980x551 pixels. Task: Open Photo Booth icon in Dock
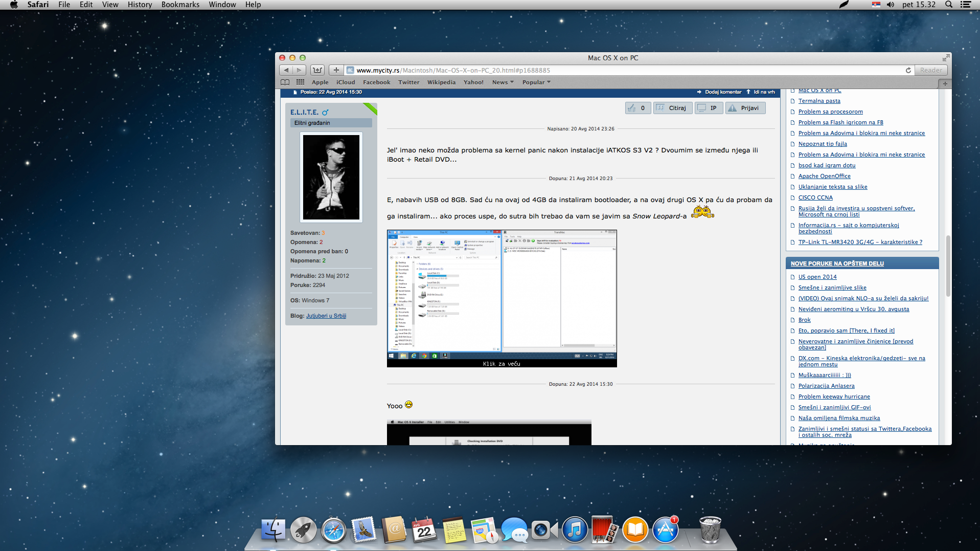pyautogui.click(x=605, y=530)
